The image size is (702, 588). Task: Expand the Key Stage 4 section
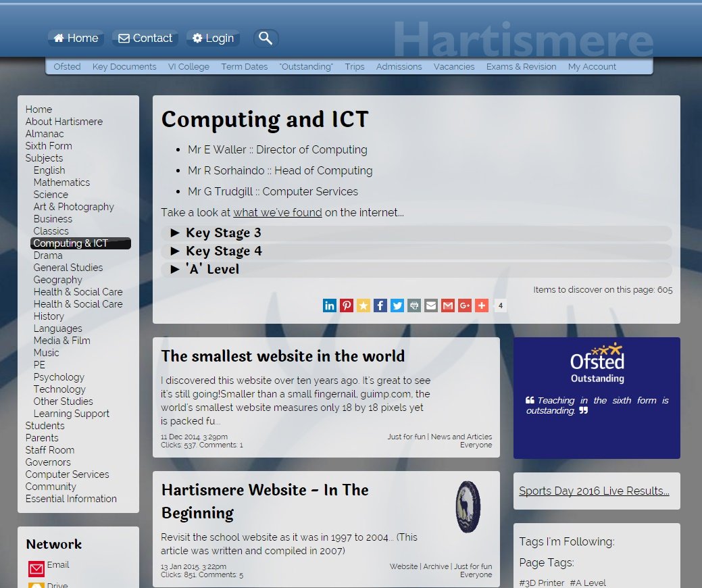point(223,251)
